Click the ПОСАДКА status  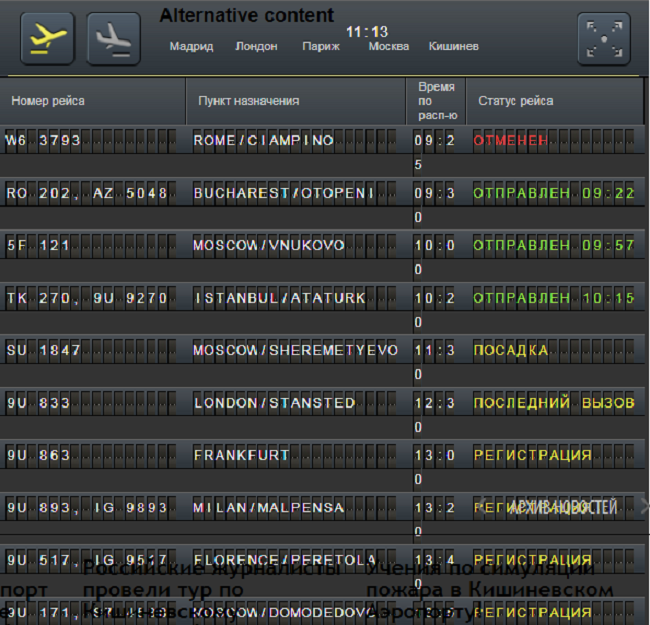511,350
